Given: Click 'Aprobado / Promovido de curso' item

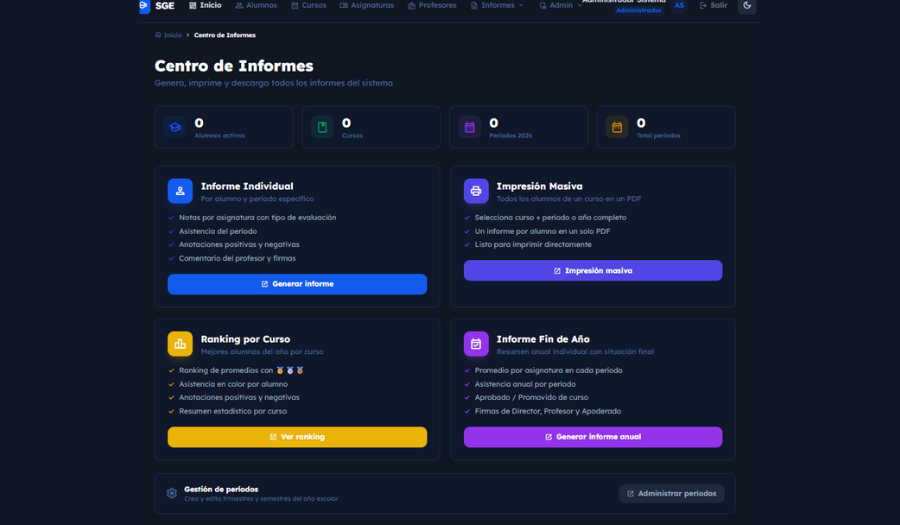Looking at the screenshot, I should pos(531,398).
